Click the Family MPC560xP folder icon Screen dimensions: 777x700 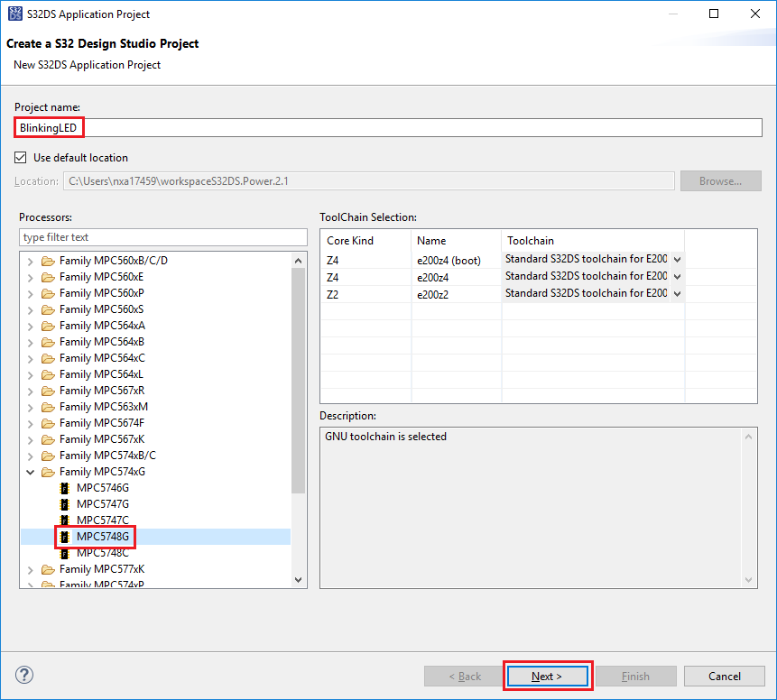pos(48,293)
